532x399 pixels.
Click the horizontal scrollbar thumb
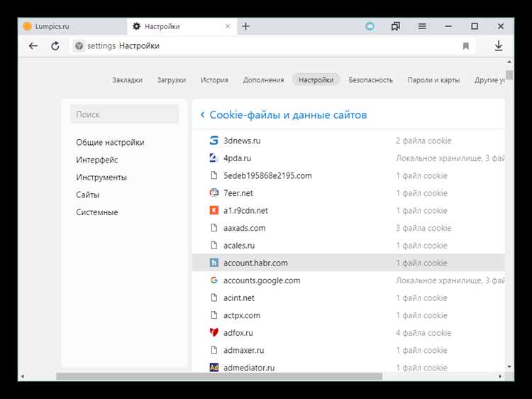coord(219,376)
